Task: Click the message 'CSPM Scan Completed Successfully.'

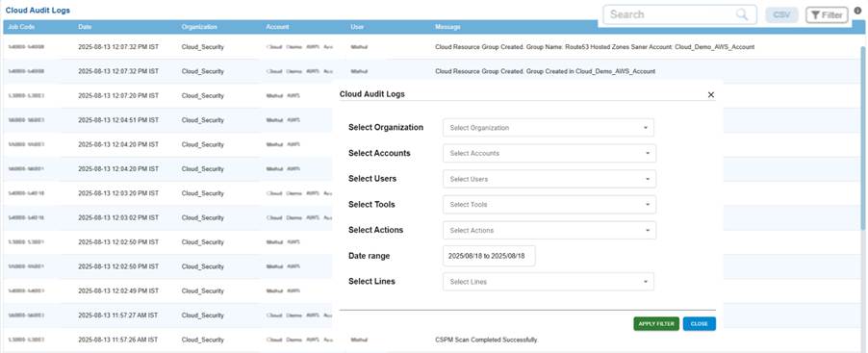Action: tap(487, 340)
